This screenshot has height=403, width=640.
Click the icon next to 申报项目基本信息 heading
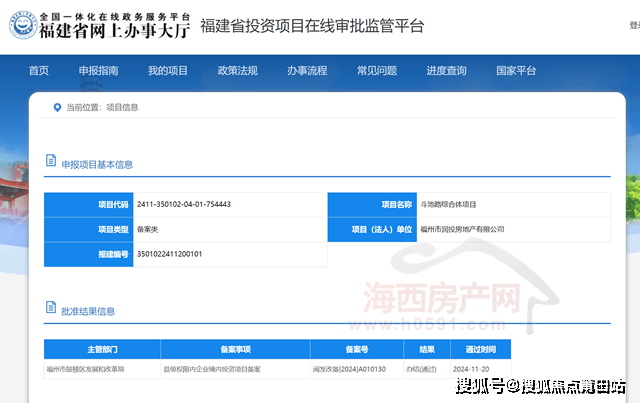pos(50,164)
